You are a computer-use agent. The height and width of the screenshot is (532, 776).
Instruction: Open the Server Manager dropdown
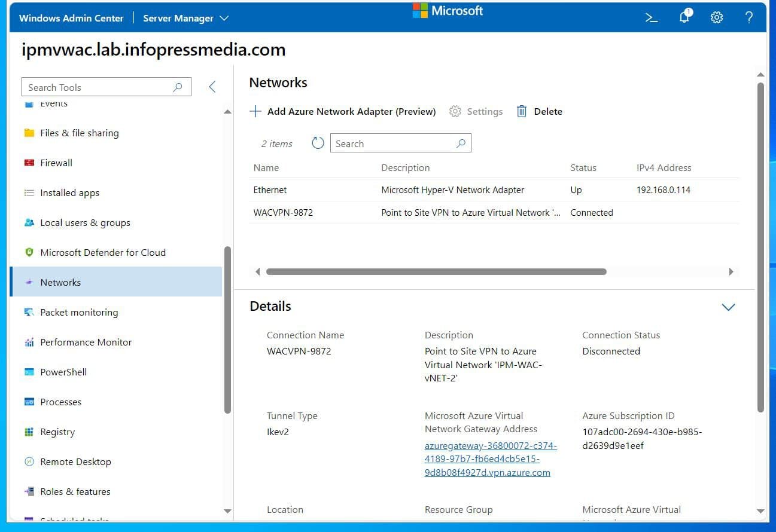185,18
